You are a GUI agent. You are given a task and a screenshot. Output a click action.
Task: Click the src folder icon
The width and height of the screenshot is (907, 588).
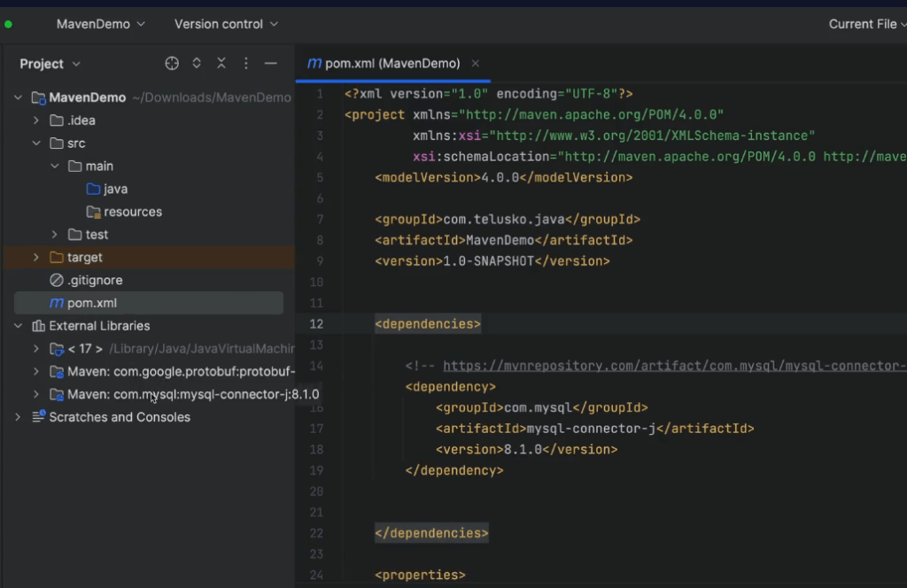[57, 143]
